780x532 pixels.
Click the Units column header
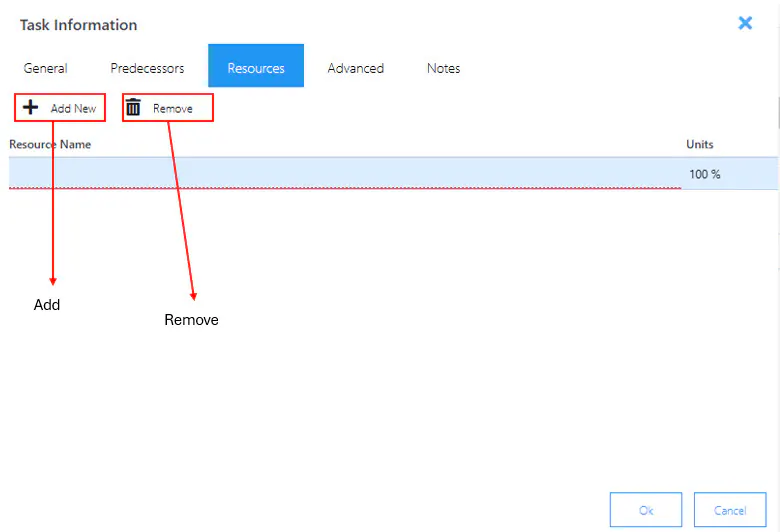click(x=699, y=144)
